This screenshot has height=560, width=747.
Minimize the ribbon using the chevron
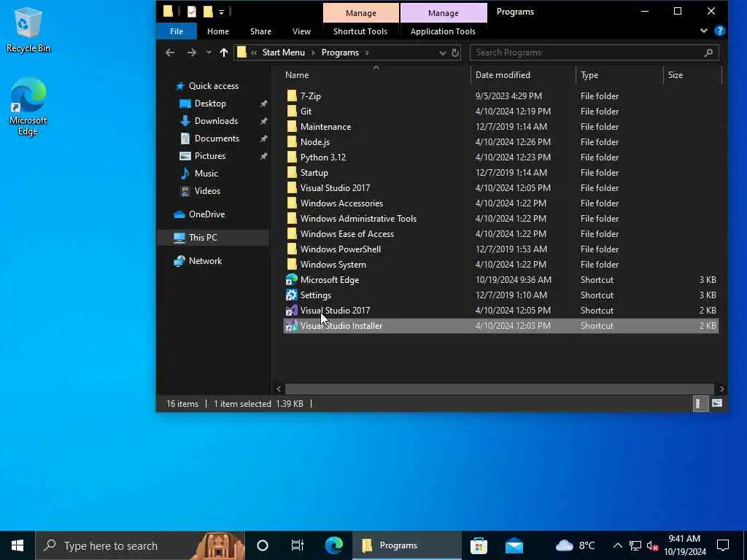[x=704, y=31]
